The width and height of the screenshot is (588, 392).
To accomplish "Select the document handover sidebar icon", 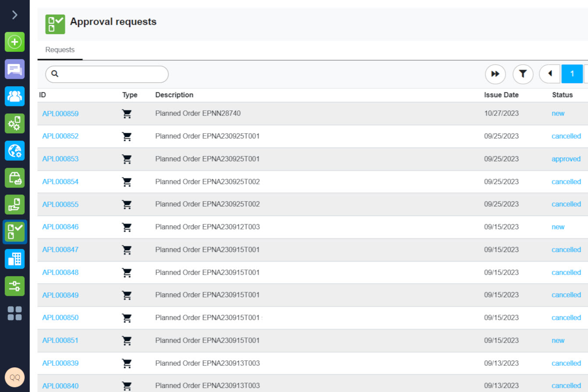I will (x=14, y=205).
